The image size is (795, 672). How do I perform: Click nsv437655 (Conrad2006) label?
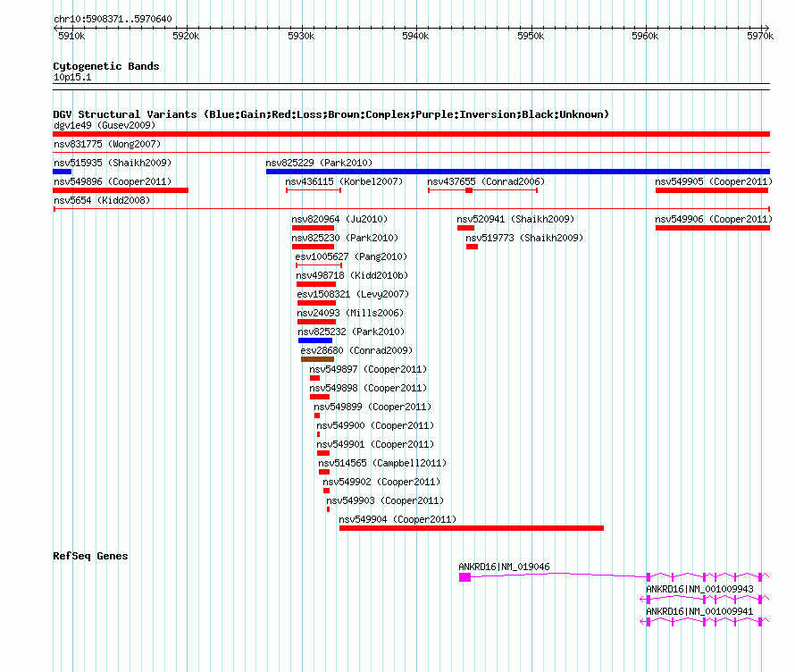[x=486, y=181]
